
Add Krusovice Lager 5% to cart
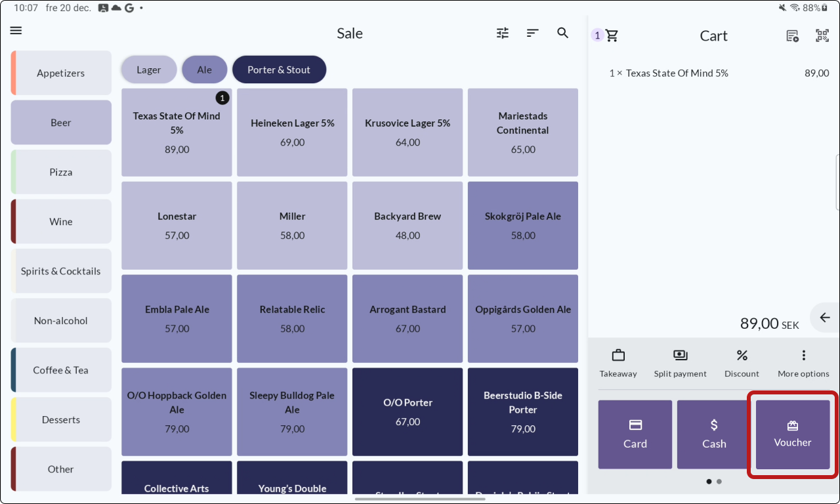(x=408, y=133)
